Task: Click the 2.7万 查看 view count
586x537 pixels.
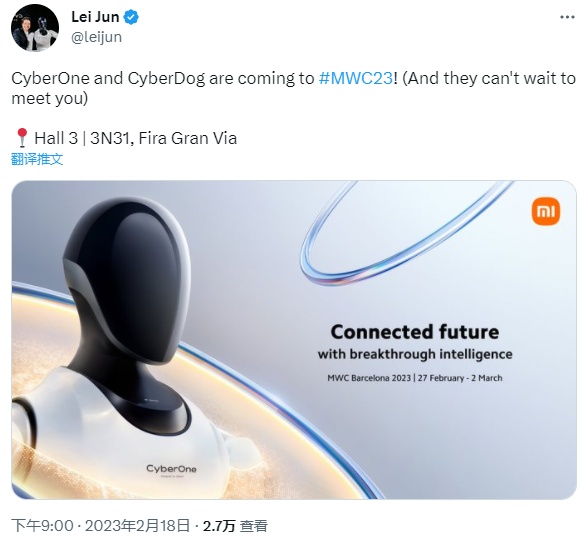Action: [x=235, y=525]
